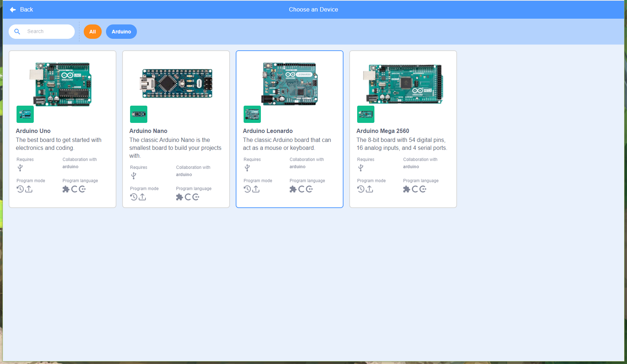Click the Arduino Uno small green badge icon
The width and height of the screenshot is (627, 364).
(25, 114)
